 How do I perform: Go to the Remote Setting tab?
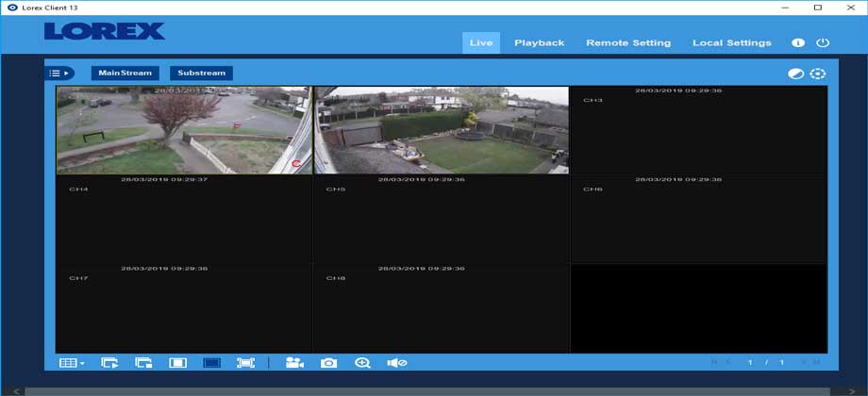[627, 42]
